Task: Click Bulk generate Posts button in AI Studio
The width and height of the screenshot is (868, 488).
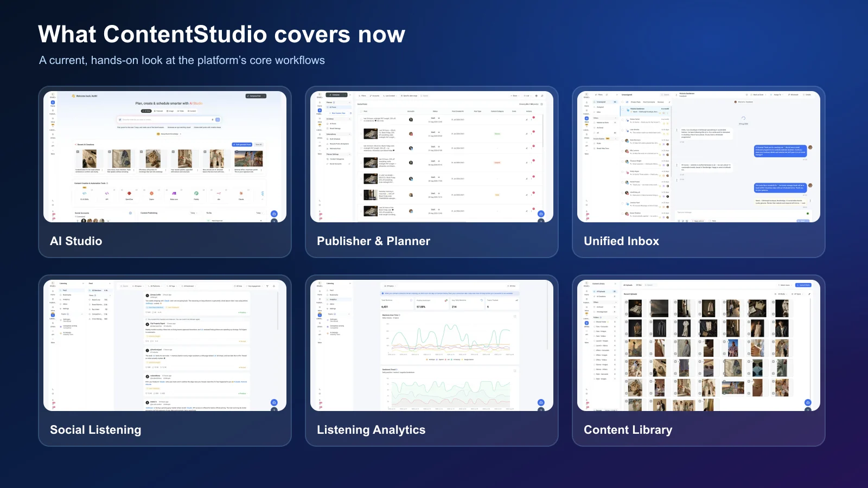Action: [x=242, y=144]
